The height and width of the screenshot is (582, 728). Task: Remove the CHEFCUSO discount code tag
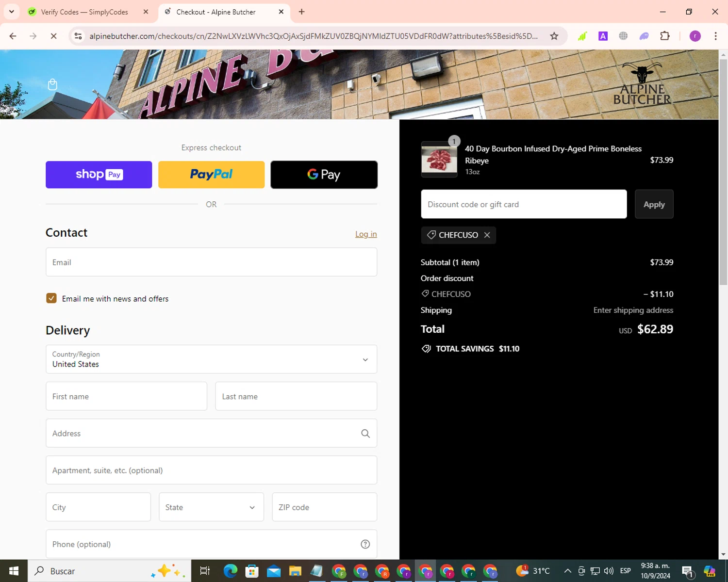pos(487,235)
